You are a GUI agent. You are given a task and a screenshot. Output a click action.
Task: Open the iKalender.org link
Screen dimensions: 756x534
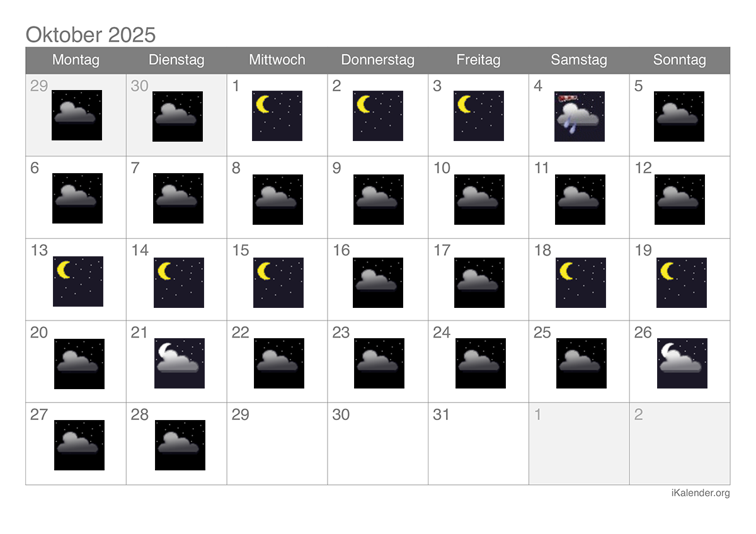pos(700,493)
